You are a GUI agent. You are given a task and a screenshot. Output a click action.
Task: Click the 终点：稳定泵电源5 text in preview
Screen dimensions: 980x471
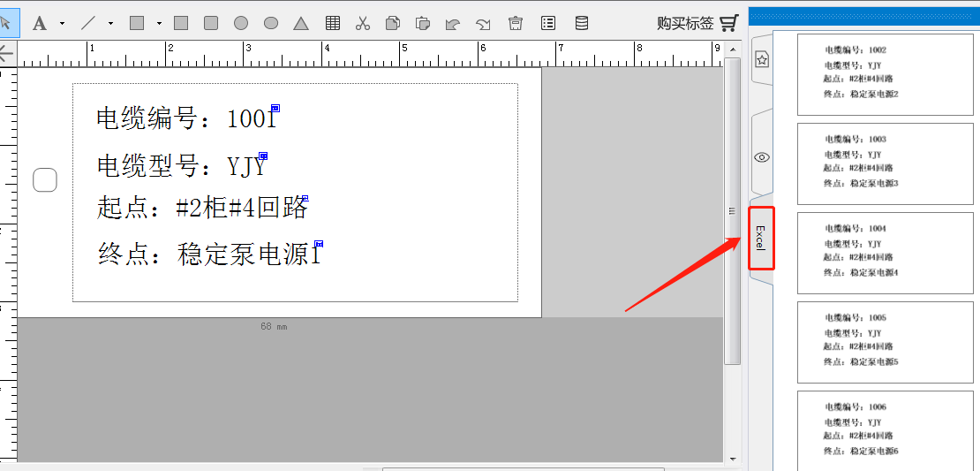point(861,361)
